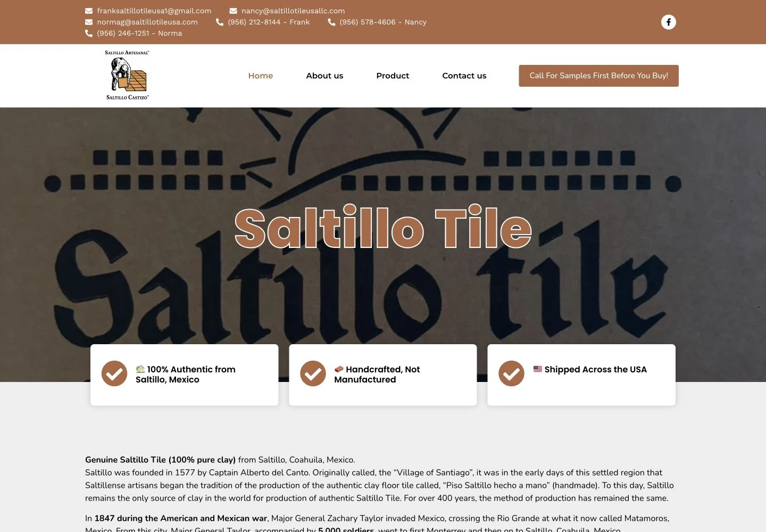
Task: Call (956) 246-1251 Norma link
Action: [x=139, y=33]
